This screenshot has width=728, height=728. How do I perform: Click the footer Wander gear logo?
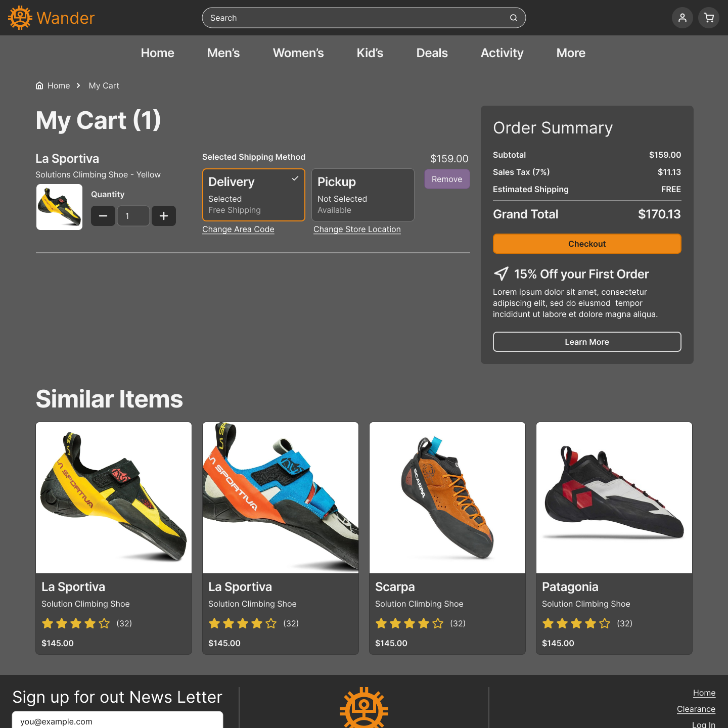pyautogui.click(x=364, y=708)
